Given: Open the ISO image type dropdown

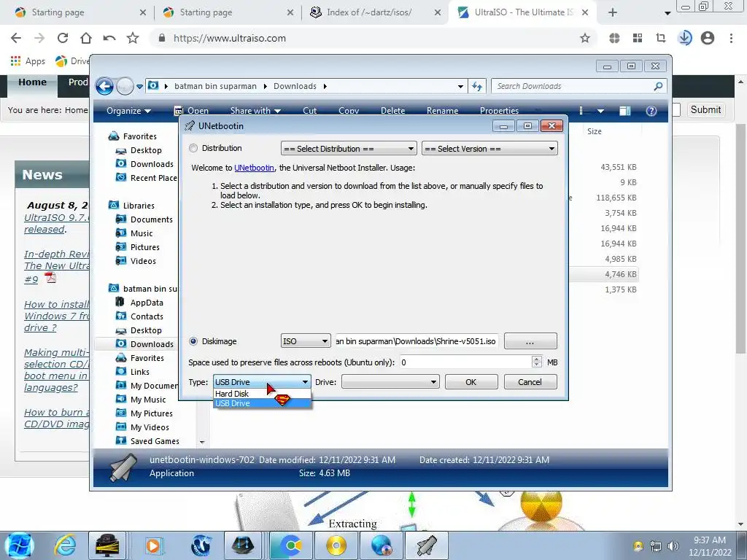Looking at the screenshot, I should point(306,341).
